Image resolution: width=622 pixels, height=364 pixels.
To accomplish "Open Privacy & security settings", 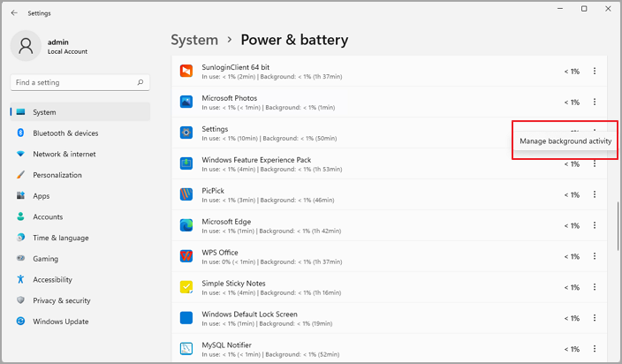I will [62, 300].
